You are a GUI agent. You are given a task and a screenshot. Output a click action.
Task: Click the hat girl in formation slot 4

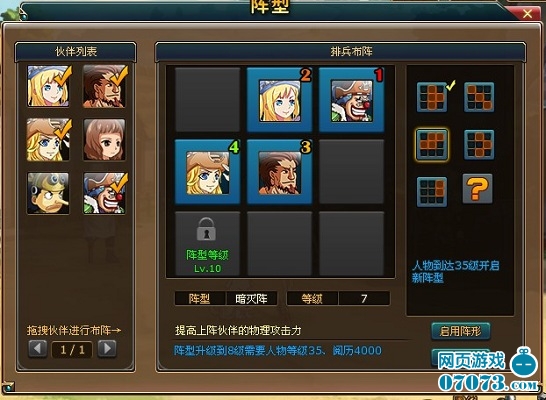coord(208,172)
